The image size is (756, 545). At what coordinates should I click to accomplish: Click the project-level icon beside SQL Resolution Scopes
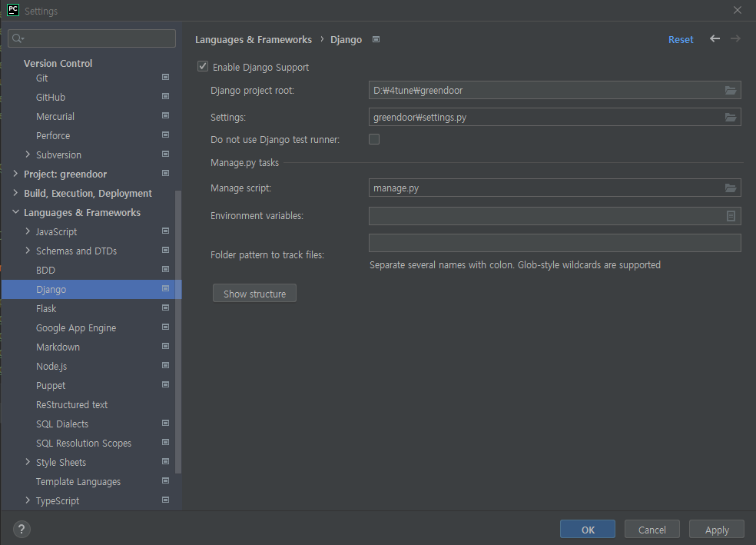pos(165,442)
